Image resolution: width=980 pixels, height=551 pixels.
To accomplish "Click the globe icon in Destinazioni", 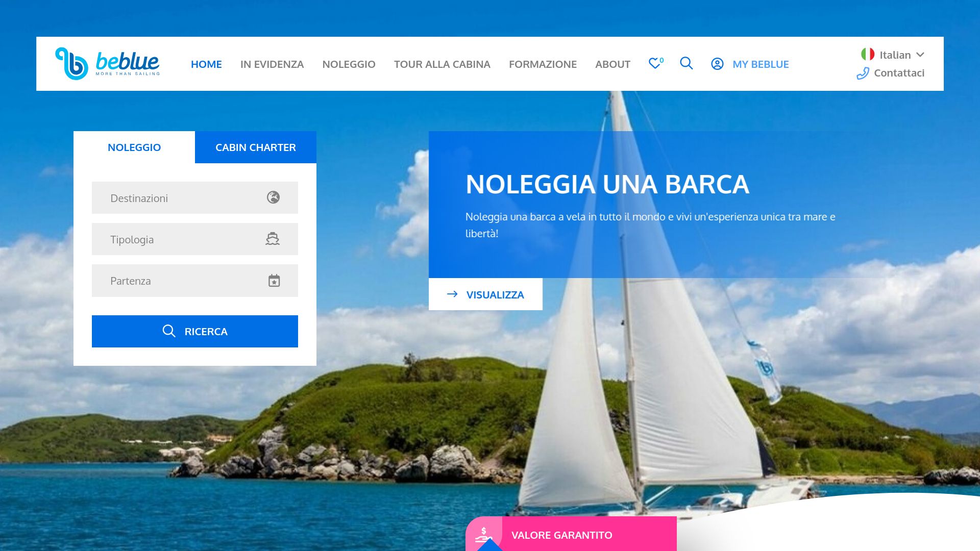I will (273, 197).
